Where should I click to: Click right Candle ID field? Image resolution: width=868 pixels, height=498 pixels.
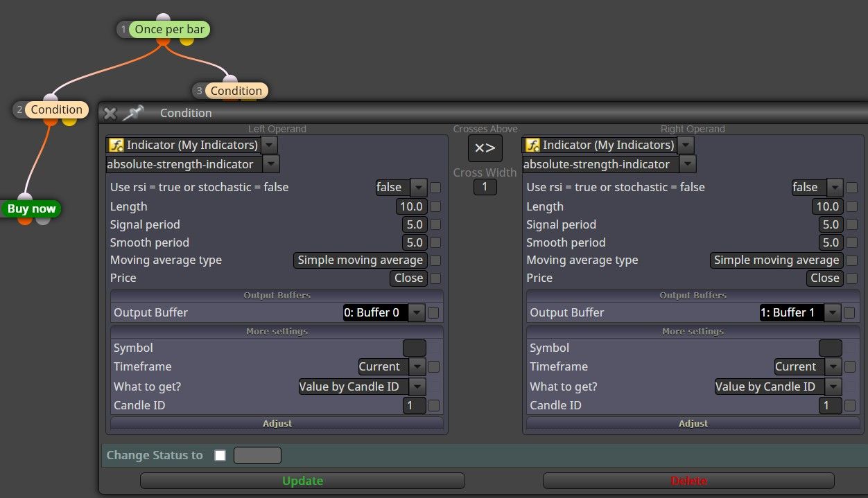tap(831, 405)
